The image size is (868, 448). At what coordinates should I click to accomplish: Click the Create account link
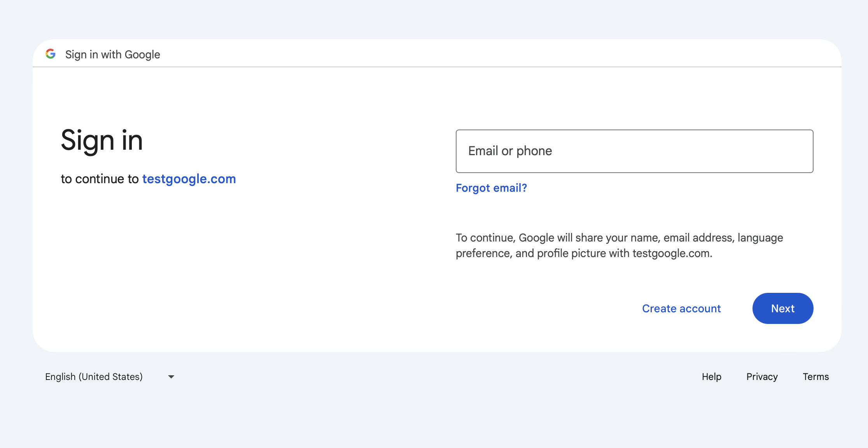(681, 308)
